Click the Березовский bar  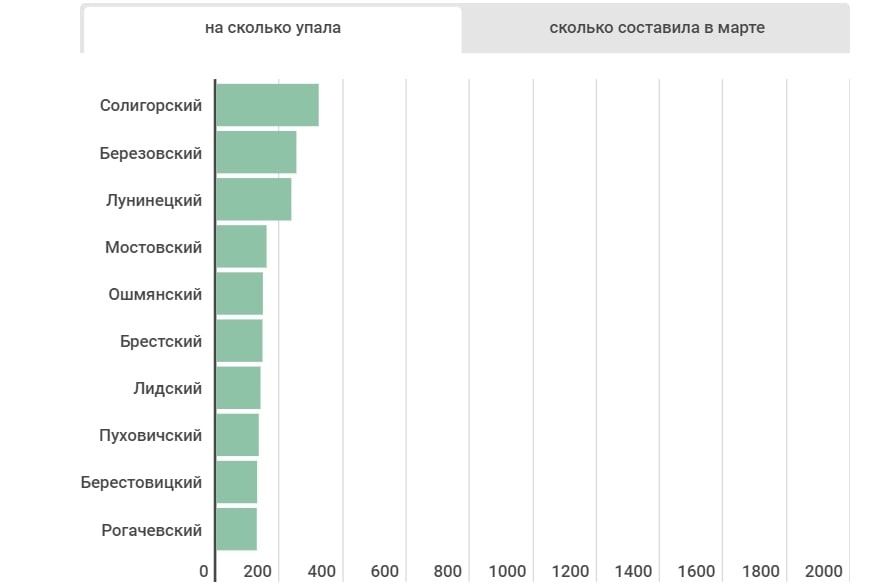tap(256, 152)
